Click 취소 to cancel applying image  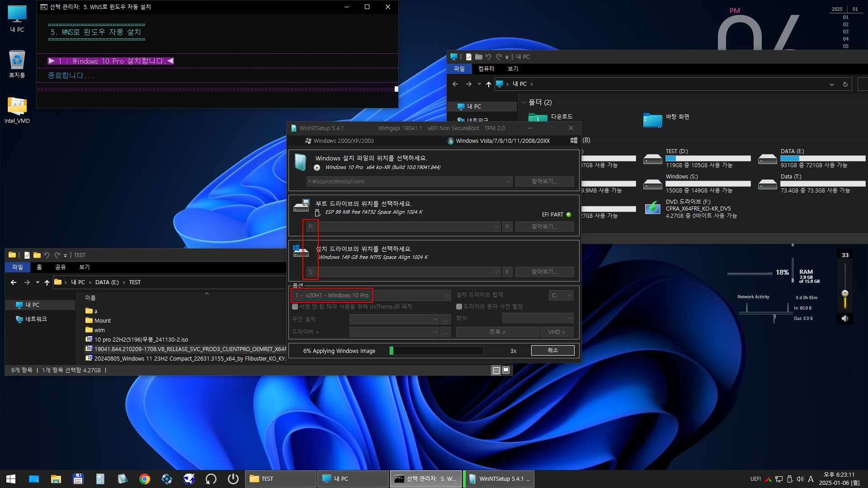(x=553, y=351)
